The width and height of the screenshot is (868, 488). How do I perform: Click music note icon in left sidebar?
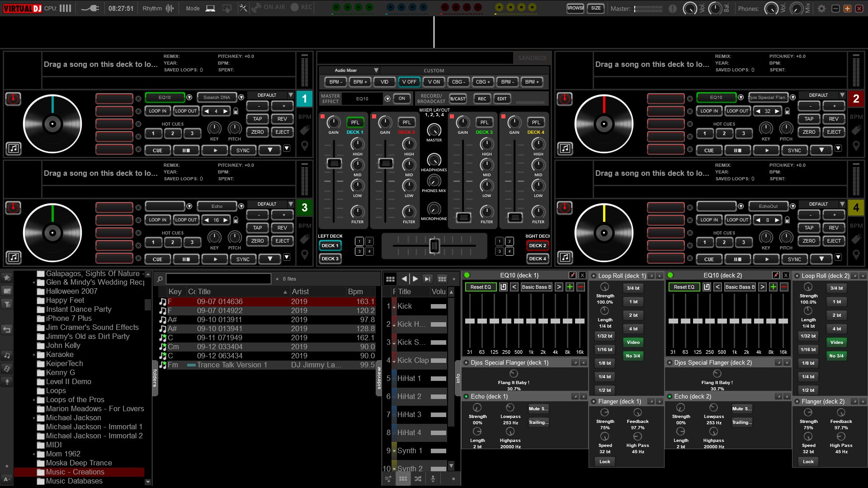[x=7, y=356]
